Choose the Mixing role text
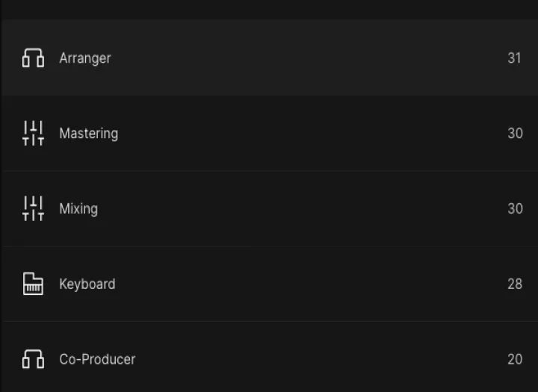This screenshot has height=392, width=538. [x=78, y=208]
